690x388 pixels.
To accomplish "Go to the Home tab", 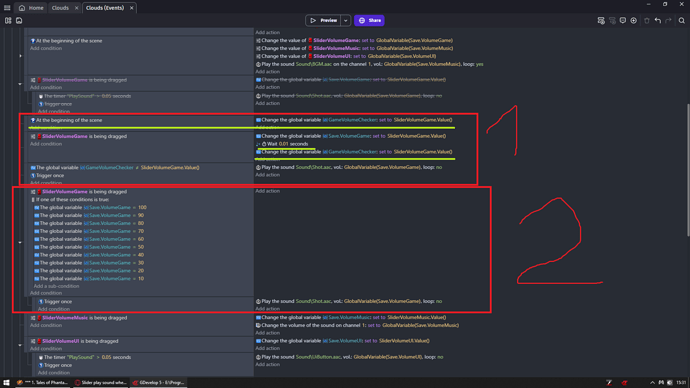I will point(31,8).
